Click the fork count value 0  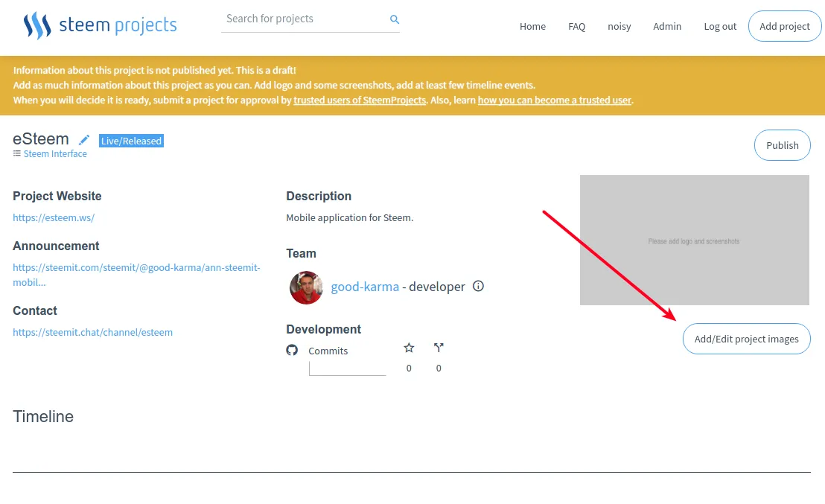439,369
